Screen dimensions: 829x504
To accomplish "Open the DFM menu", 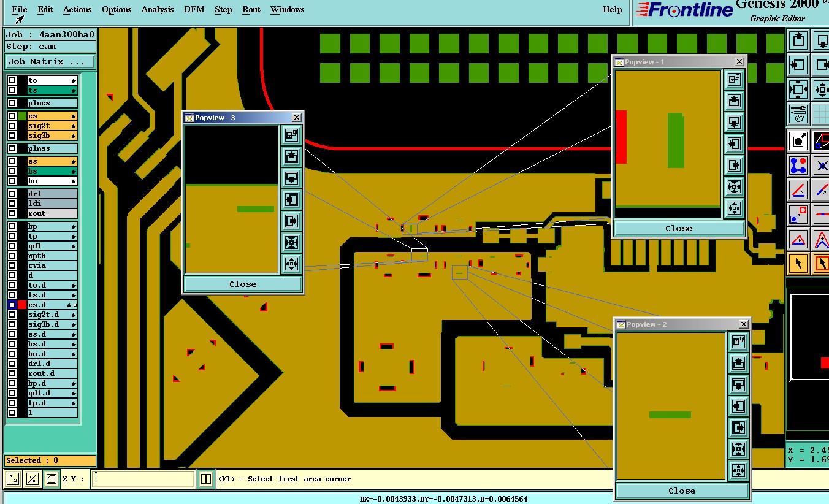I will 194,9.
